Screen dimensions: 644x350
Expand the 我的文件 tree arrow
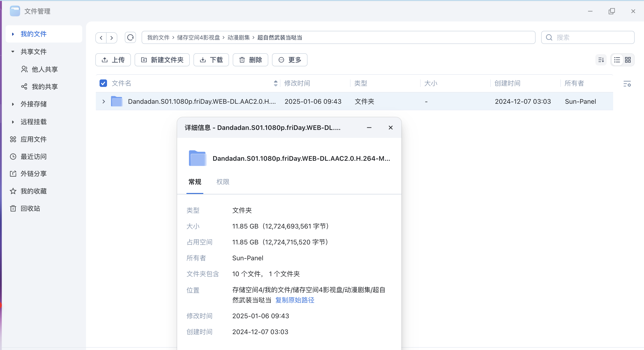pos(13,34)
